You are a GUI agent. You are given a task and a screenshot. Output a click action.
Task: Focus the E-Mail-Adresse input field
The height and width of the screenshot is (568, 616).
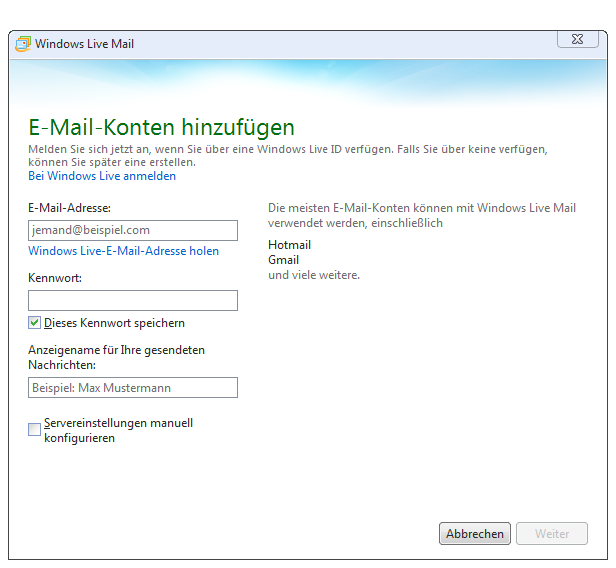pos(133,230)
